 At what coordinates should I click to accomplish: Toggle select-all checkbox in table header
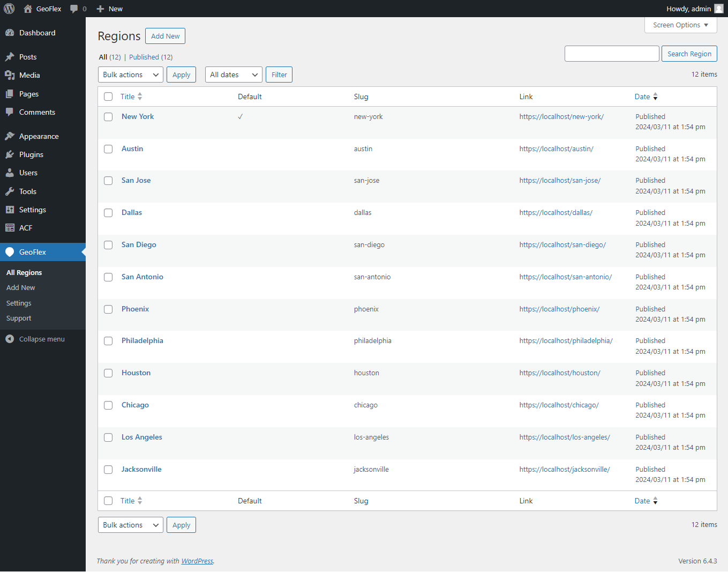(x=108, y=96)
